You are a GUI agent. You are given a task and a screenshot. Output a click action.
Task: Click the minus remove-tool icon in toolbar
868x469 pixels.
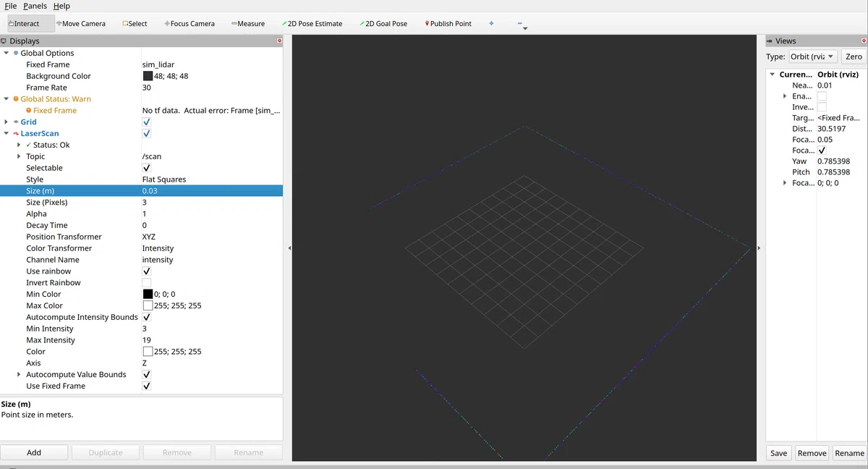click(x=520, y=24)
